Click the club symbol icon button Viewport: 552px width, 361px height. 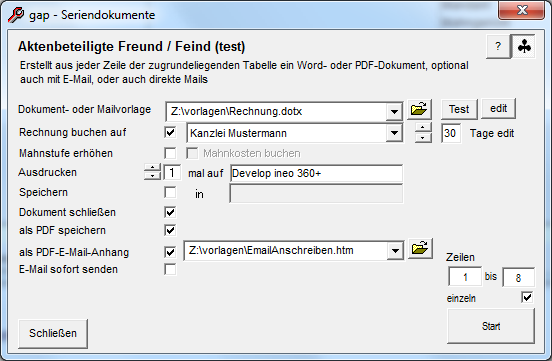tap(524, 46)
